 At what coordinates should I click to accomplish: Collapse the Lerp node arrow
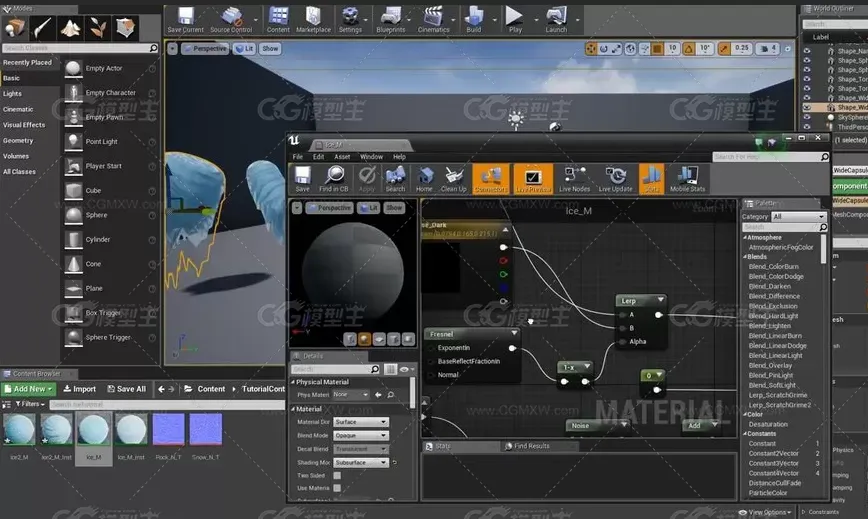pyautogui.click(x=660, y=300)
